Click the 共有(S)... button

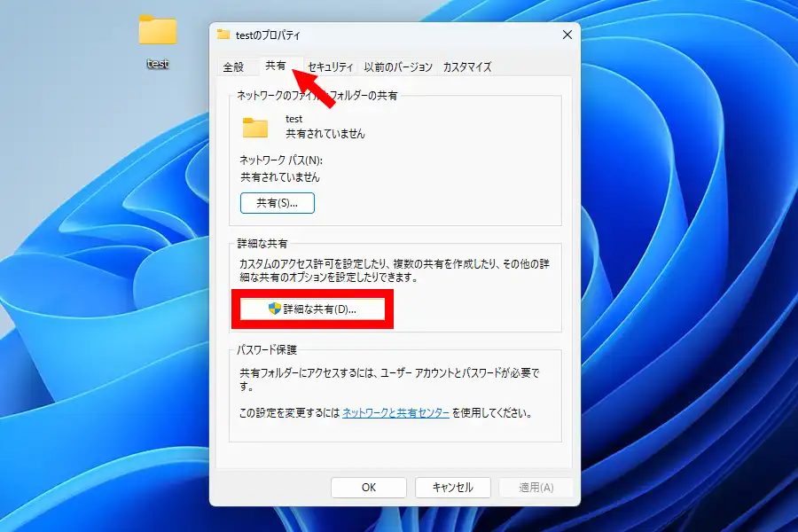tap(278, 203)
